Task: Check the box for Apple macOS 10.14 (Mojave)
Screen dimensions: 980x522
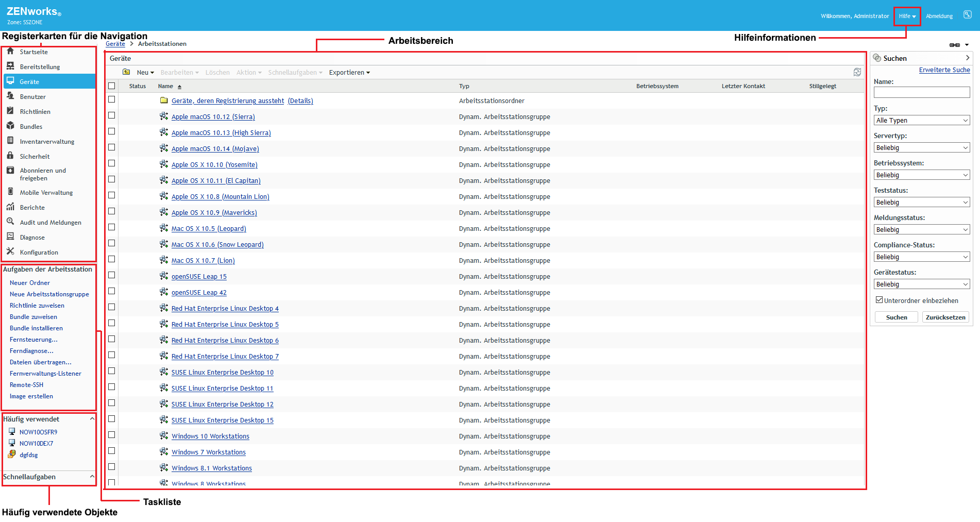Action: point(112,147)
